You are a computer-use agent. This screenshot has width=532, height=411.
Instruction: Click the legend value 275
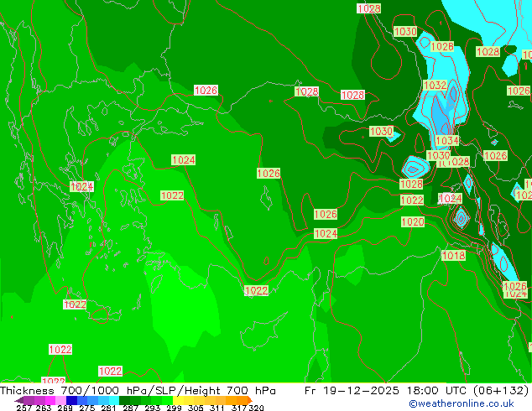click(87, 408)
